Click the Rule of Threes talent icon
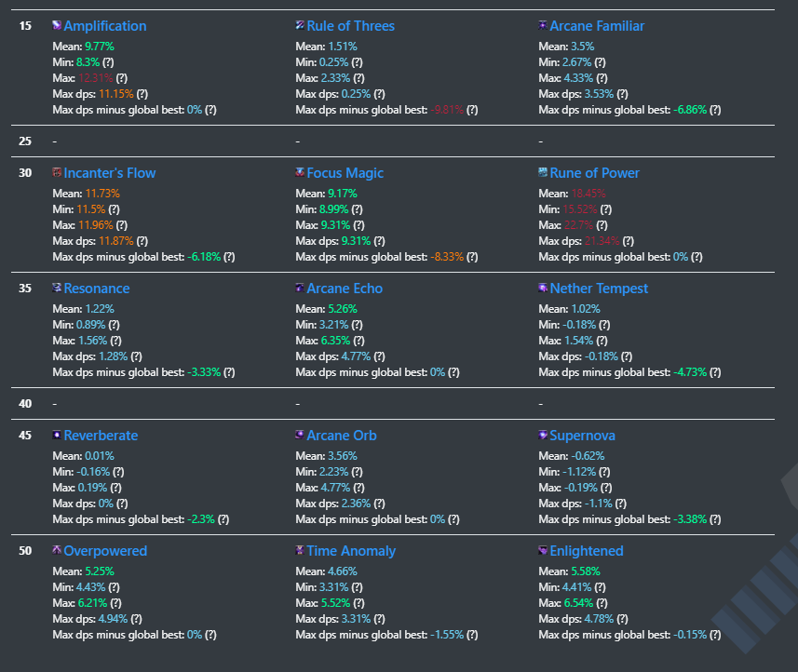The width and height of the screenshot is (798, 672). pyautogui.click(x=300, y=25)
